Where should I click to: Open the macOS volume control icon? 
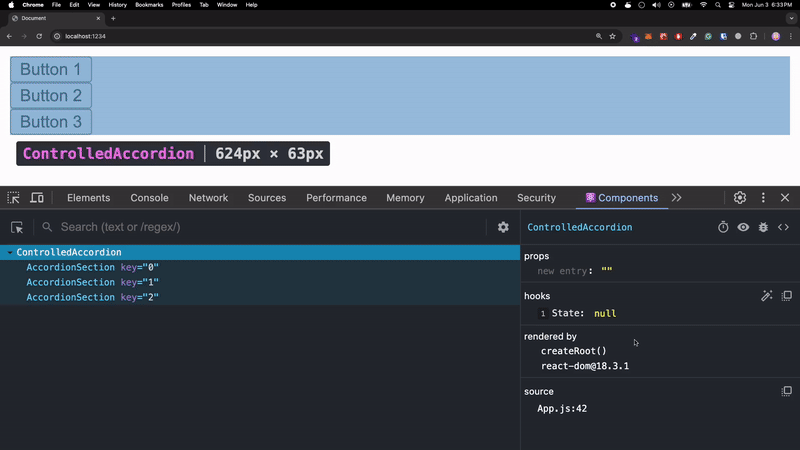click(x=656, y=5)
